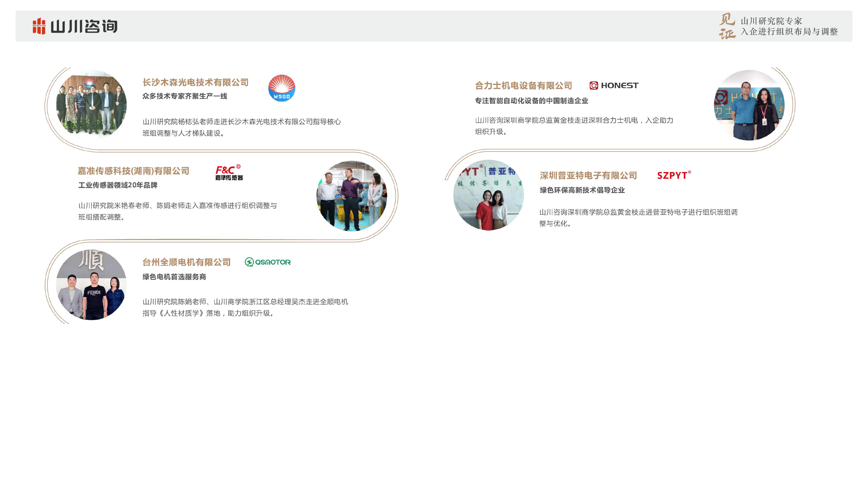Click the SZPYT red logo
This screenshot has height=488, width=868.
674,175
